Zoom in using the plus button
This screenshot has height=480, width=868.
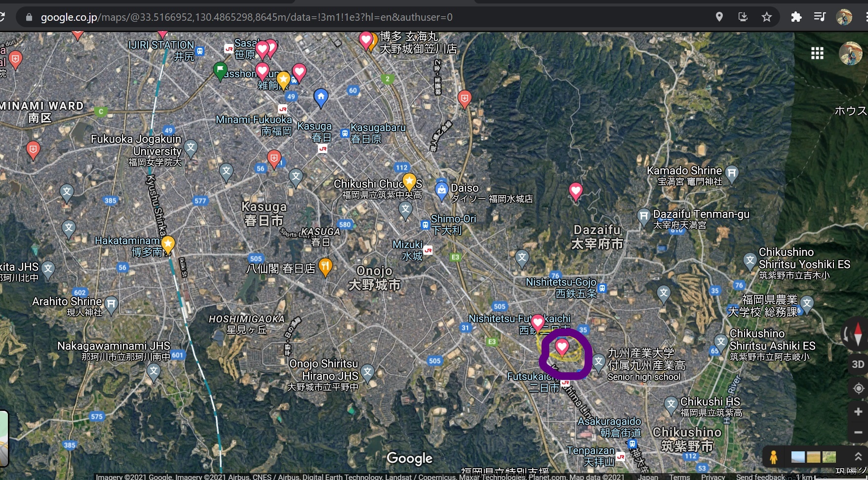[x=858, y=412]
